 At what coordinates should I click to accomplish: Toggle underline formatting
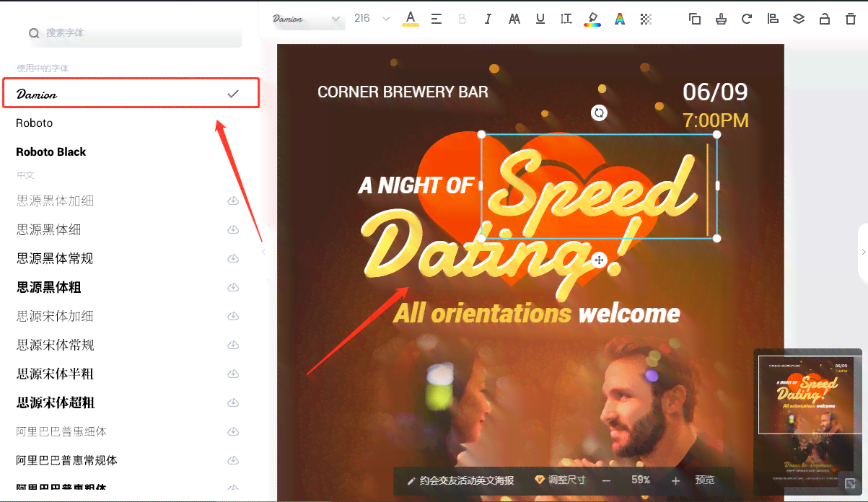tap(540, 19)
